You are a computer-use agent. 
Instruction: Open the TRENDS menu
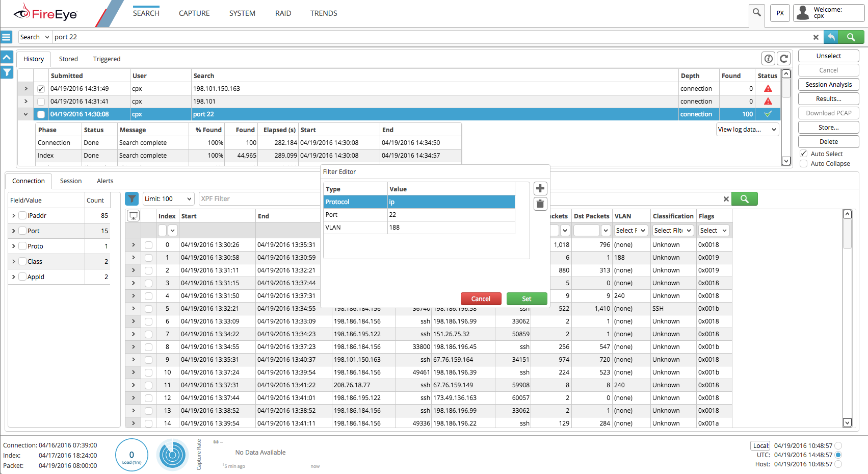point(324,13)
